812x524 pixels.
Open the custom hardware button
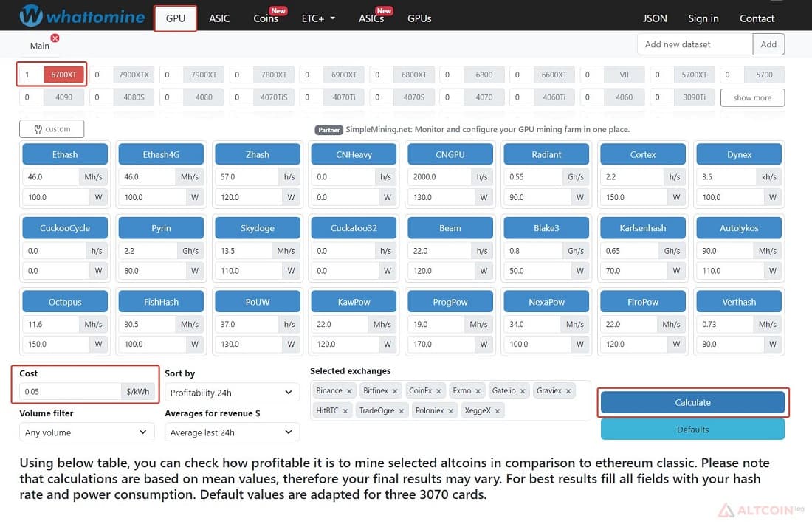point(52,129)
